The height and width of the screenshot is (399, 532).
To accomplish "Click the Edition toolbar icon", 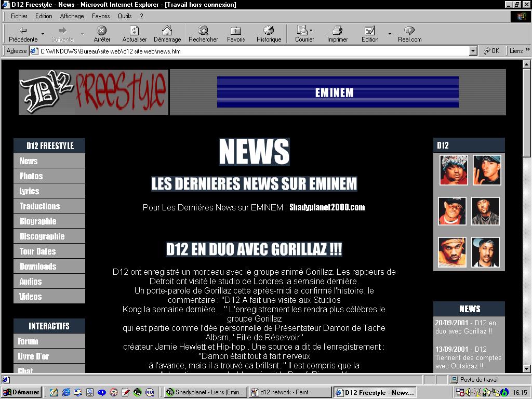I will (370, 30).
